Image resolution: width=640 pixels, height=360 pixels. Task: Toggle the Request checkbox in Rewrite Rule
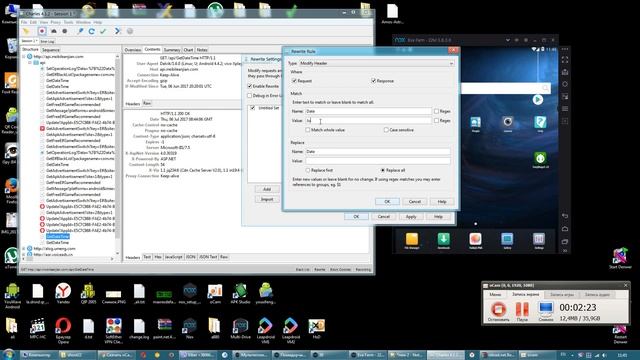coord(294,81)
